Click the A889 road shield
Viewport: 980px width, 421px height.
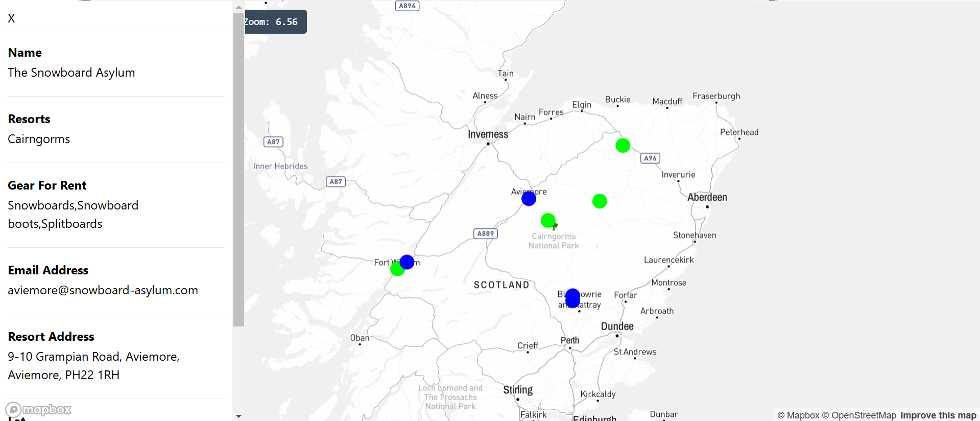pos(485,233)
